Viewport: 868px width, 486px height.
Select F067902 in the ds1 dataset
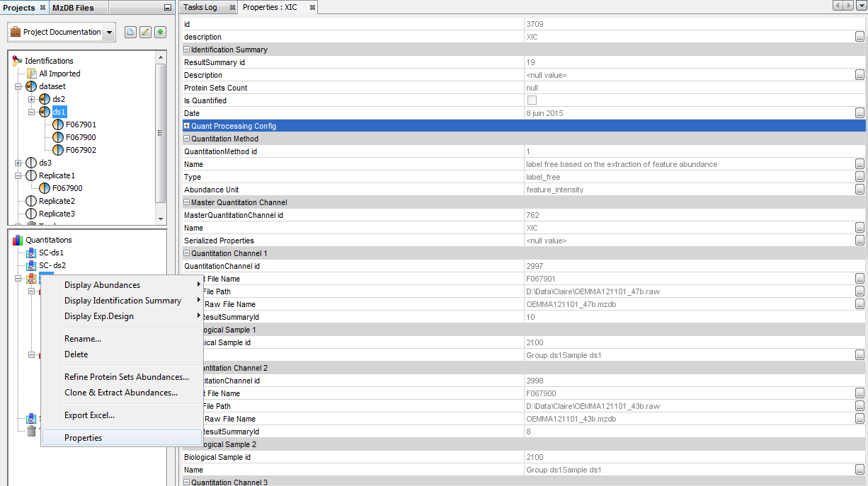pos(81,150)
